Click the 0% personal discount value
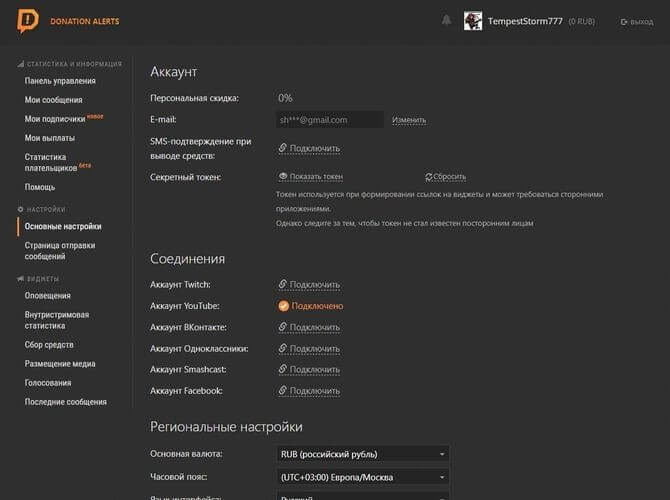Viewport: 670px width, 500px height. [285, 98]
